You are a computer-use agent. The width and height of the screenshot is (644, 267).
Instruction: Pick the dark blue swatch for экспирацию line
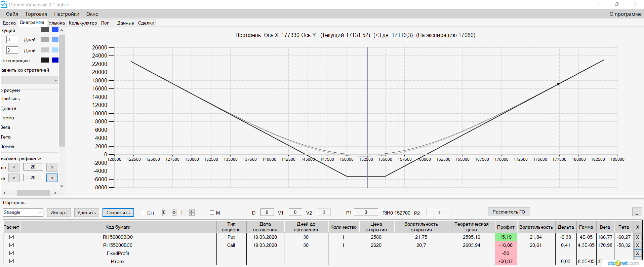(x=55, y=60)
